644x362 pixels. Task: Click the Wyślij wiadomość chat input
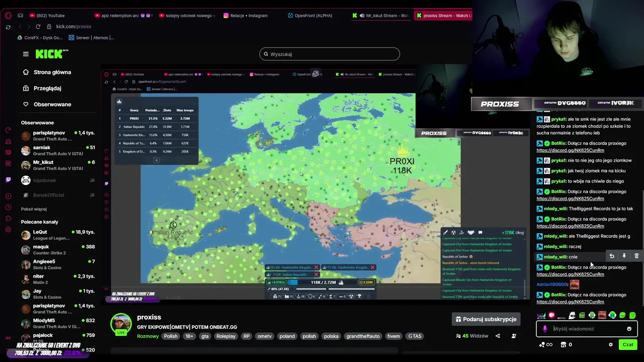586,329
